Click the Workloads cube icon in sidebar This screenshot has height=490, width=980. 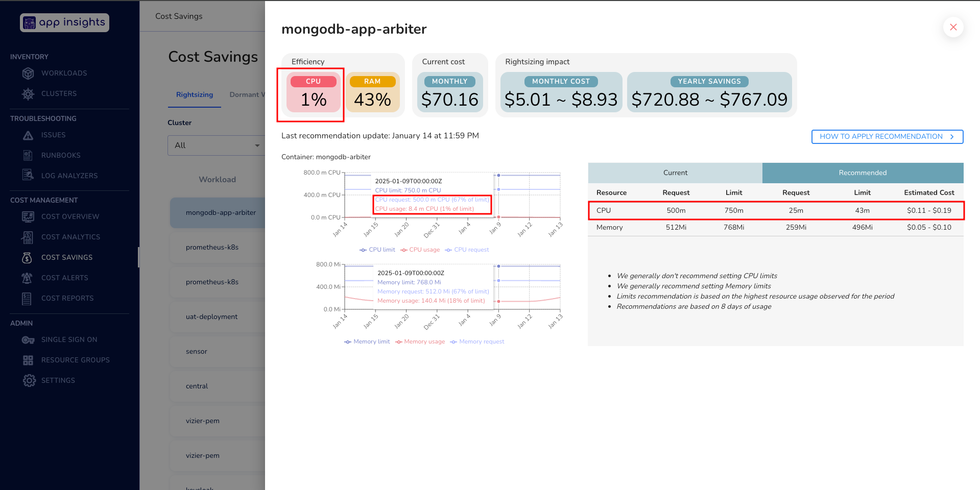[28, 73]
